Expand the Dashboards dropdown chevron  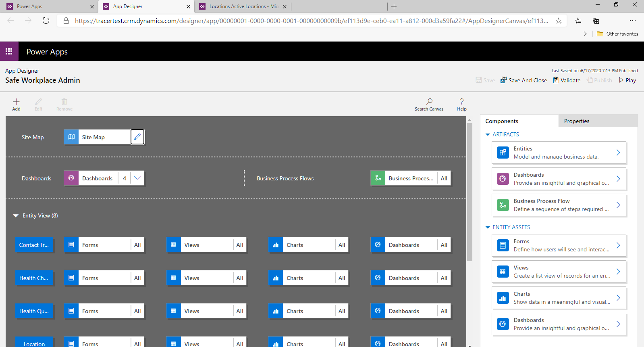pyautogui.click(x=137, y=178)
